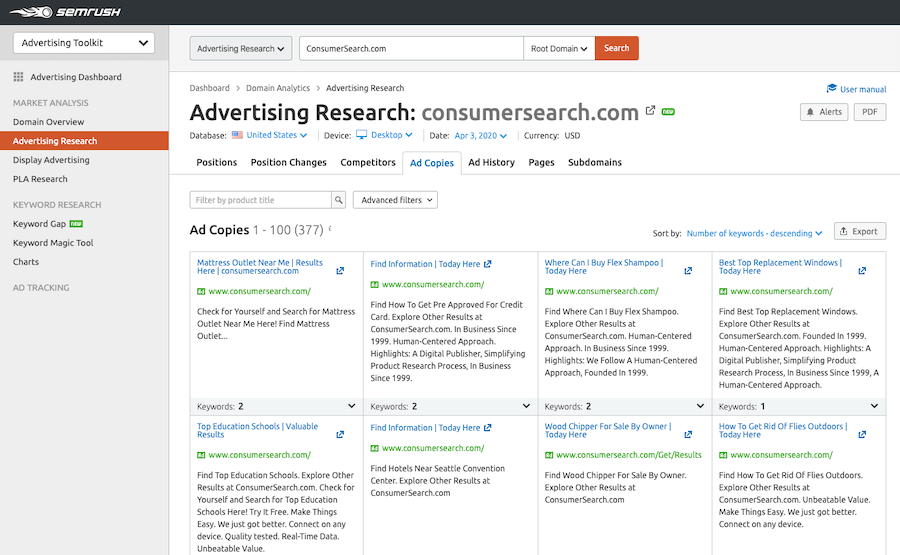Open external link for How To Get Rid Of Flies ad
This screenshot has width=900, height=555.
(862, 434)
